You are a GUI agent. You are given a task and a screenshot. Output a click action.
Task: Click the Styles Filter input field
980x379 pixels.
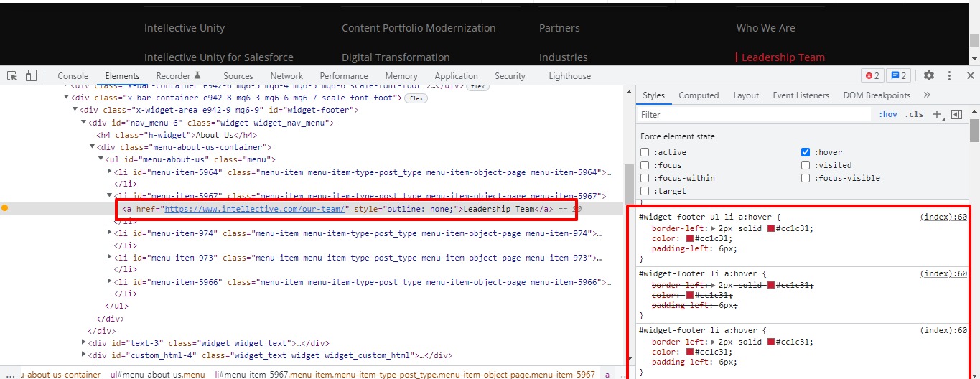coord(754,115)
